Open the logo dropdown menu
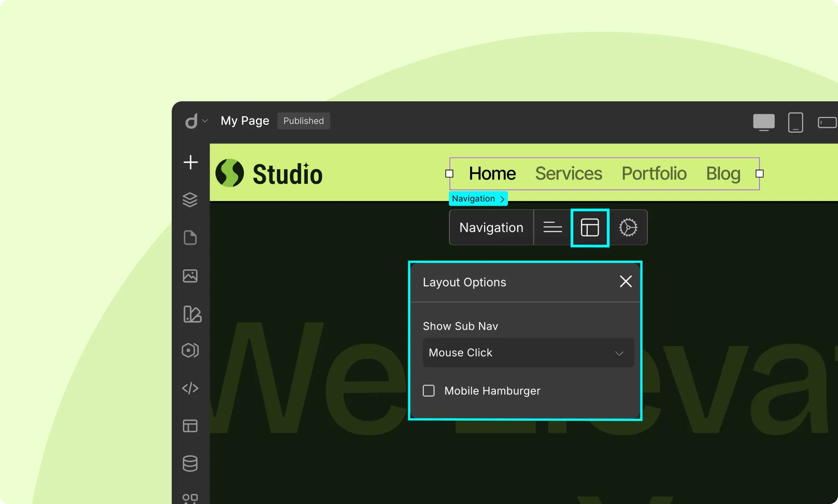The image size is (838, 504). tap(196, 121)
